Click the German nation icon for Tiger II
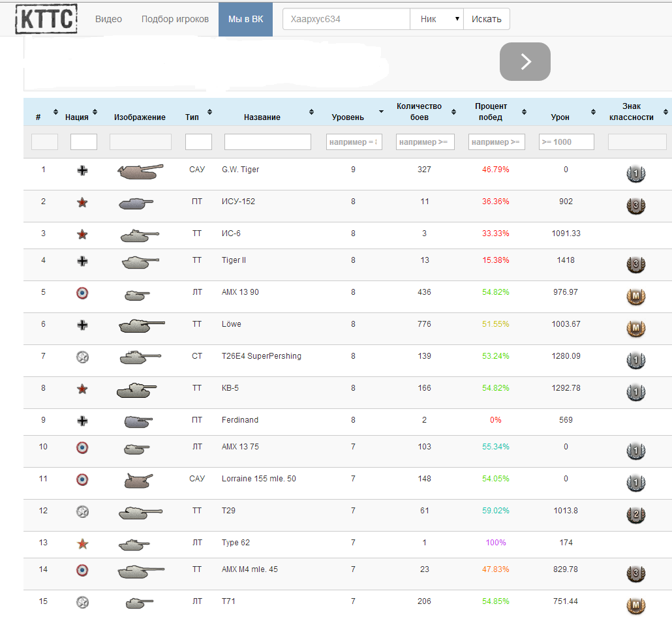 point(82,262)
